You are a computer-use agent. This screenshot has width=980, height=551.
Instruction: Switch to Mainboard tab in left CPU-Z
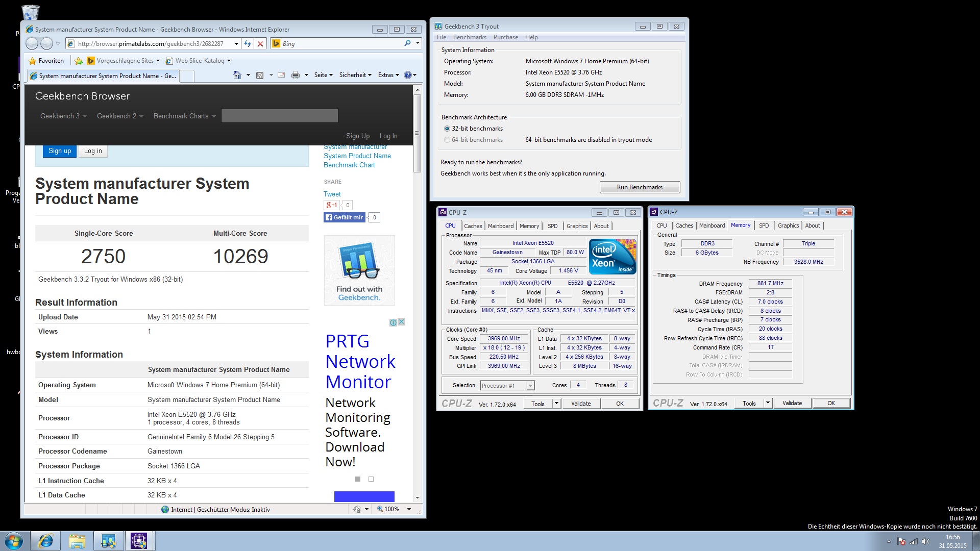tap(501, 226)
